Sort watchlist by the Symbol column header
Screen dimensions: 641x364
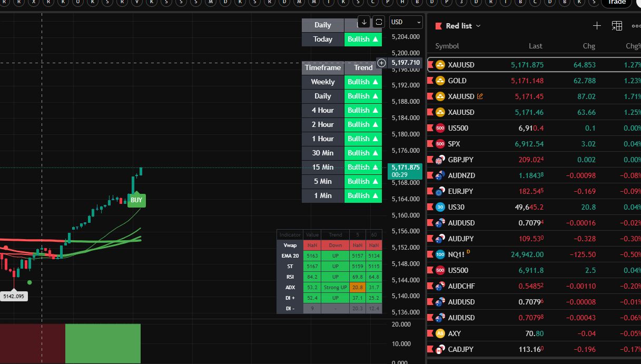(x=447, y=46)
